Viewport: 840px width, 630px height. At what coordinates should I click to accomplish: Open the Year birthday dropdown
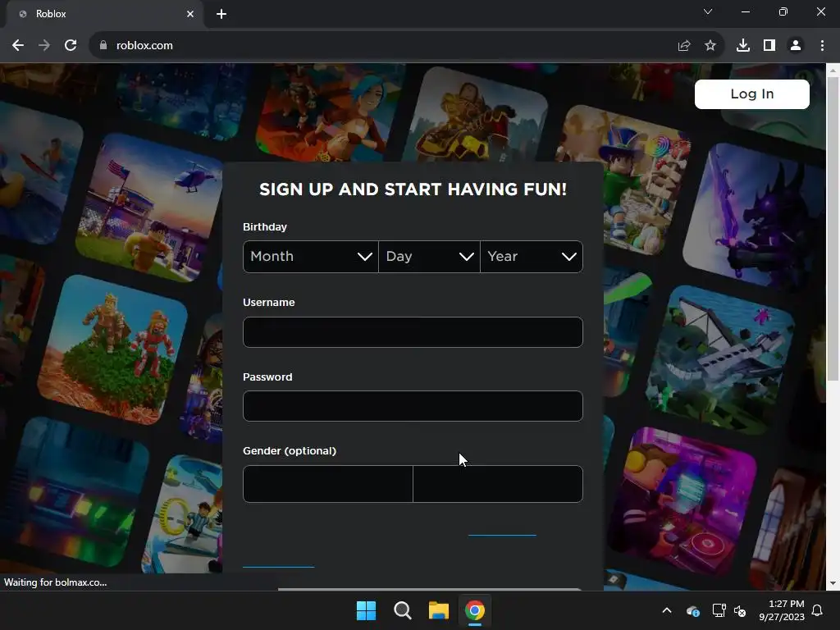pyautogui.click(x=532, y=257)
